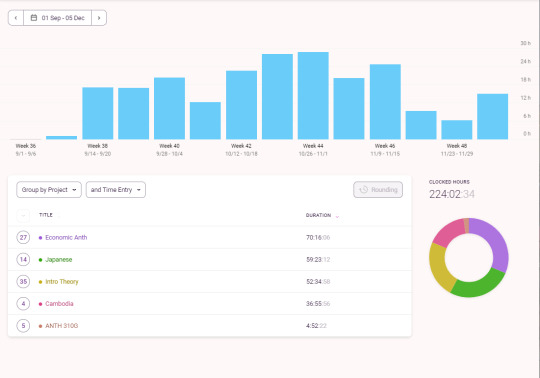Sort by the TITLE column header
540x378 pixels.
pos(46,215)
